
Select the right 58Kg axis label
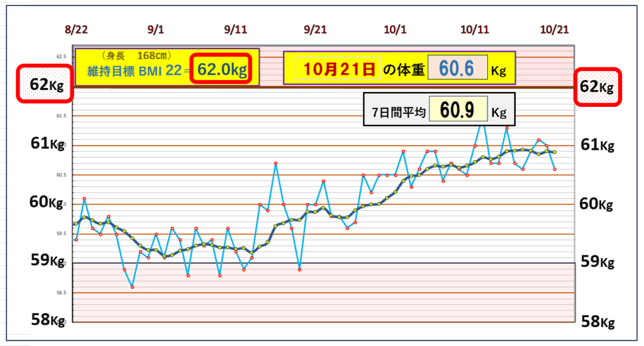[597, 322]
